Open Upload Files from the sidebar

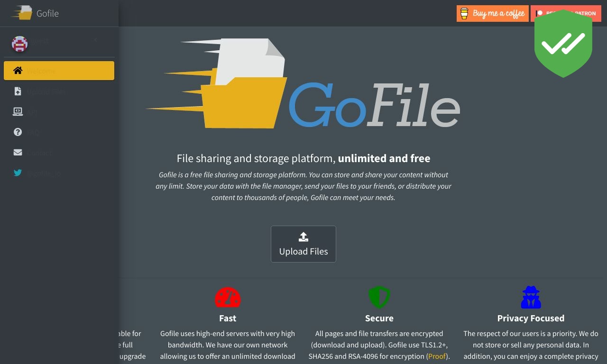coord(59,91)
